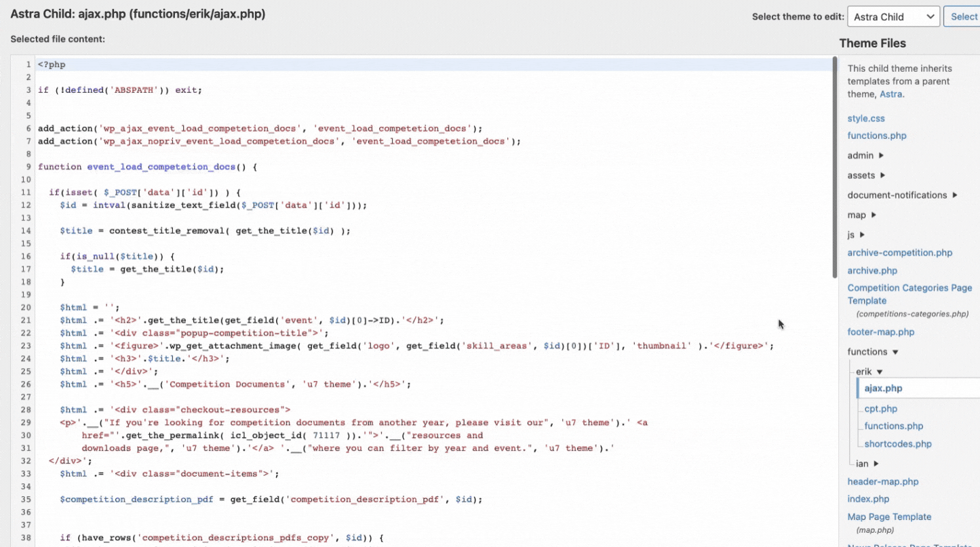Open header-map.php file
This screenshot has width=980, height=547.
pos(883,482)
